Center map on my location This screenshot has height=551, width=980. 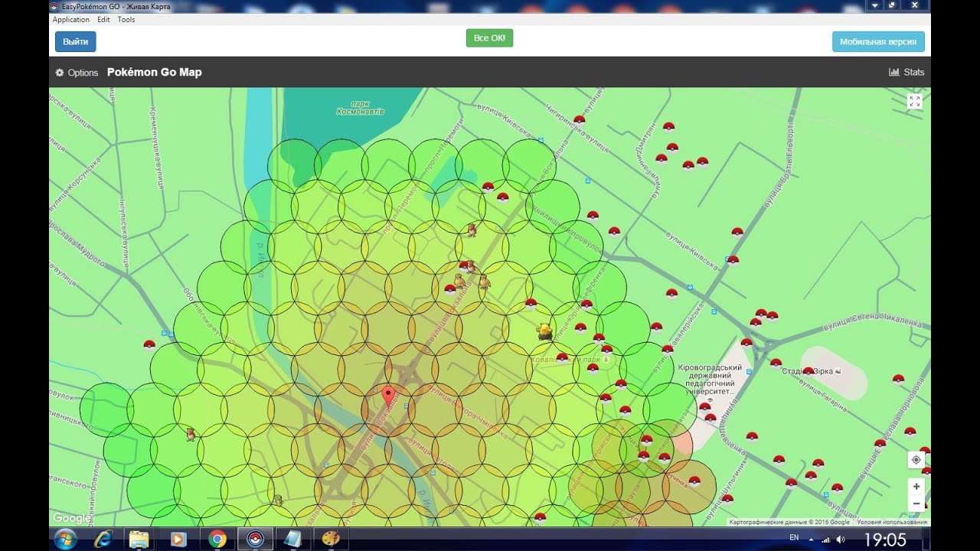916,460
